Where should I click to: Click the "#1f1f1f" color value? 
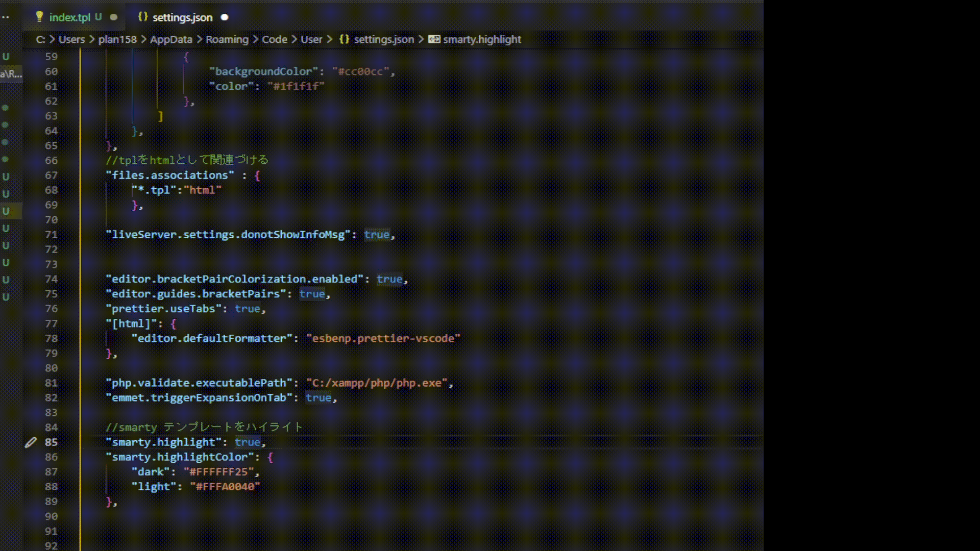[x=296, y=86]
